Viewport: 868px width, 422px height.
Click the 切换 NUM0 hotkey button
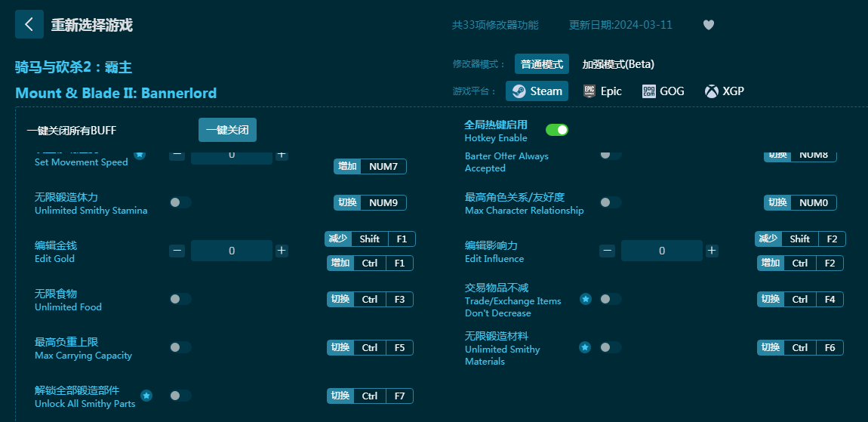tap(800, 202)
